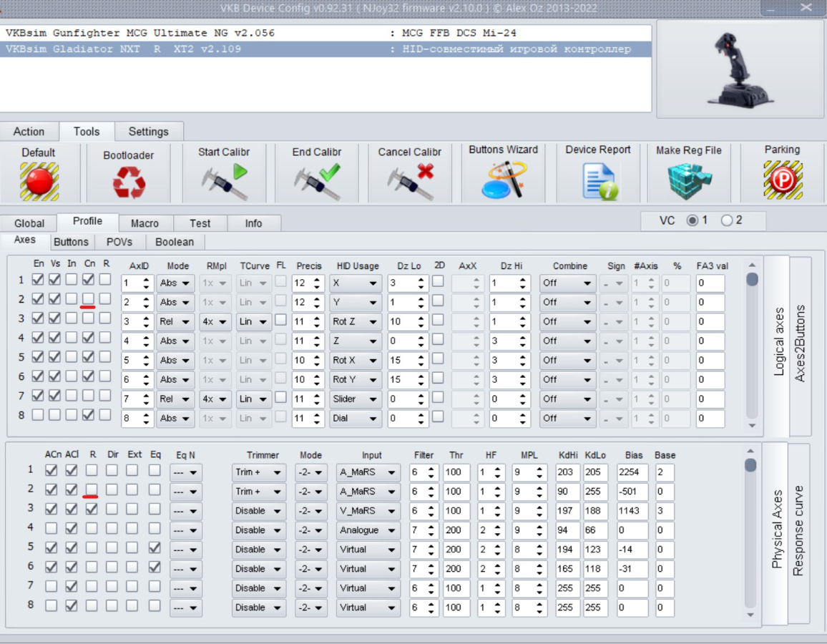Open Input V_MaRS dropdown for physical axis 3
827x644 pixels.
tap(368, 511)
